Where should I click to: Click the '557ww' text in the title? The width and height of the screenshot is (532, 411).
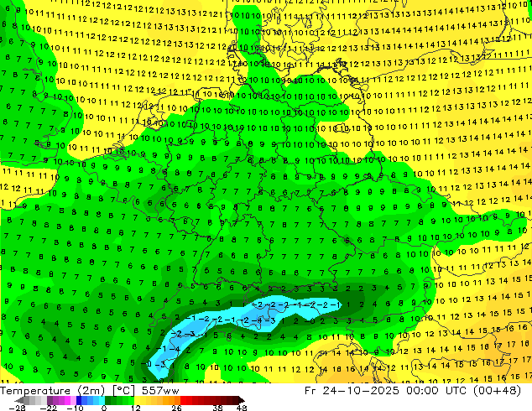click(160, 391)
